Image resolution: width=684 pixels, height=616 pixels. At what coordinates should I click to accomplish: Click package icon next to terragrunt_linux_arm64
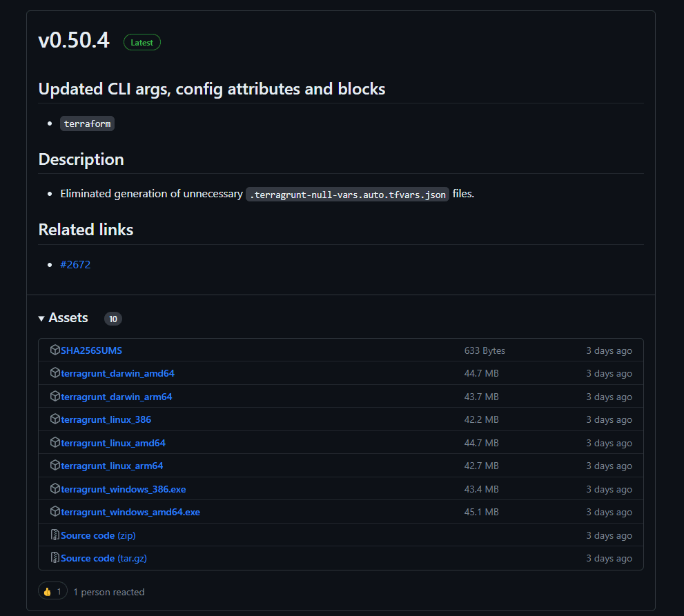[55, 466]
